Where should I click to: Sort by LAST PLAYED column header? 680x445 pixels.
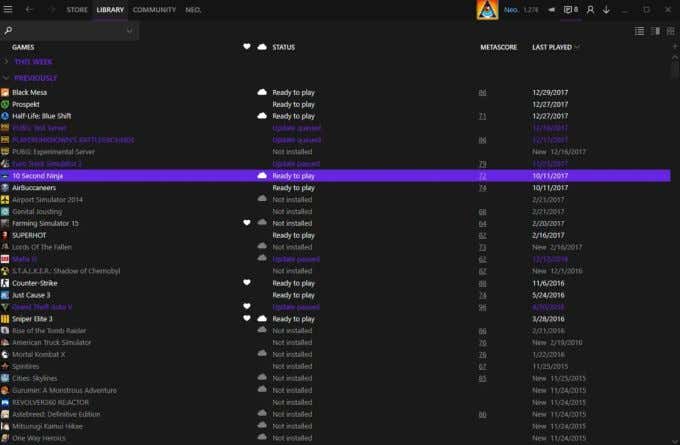[x=552, y=47]
